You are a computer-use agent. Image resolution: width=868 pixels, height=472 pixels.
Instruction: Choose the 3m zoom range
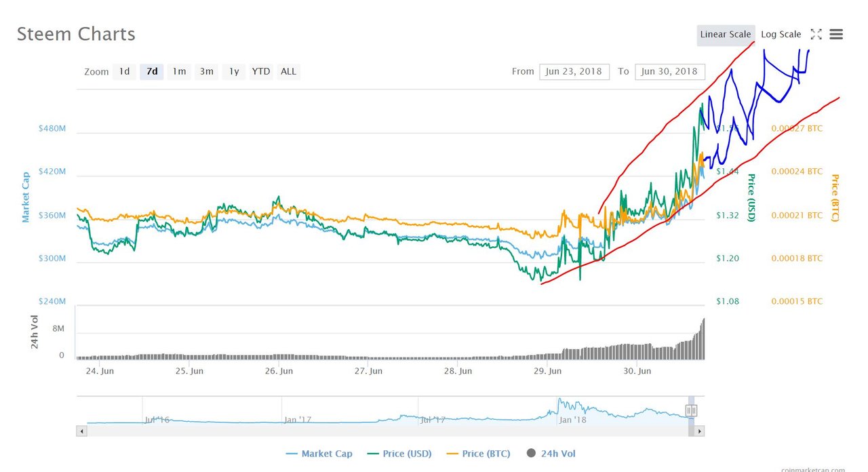tap(206, 71)
